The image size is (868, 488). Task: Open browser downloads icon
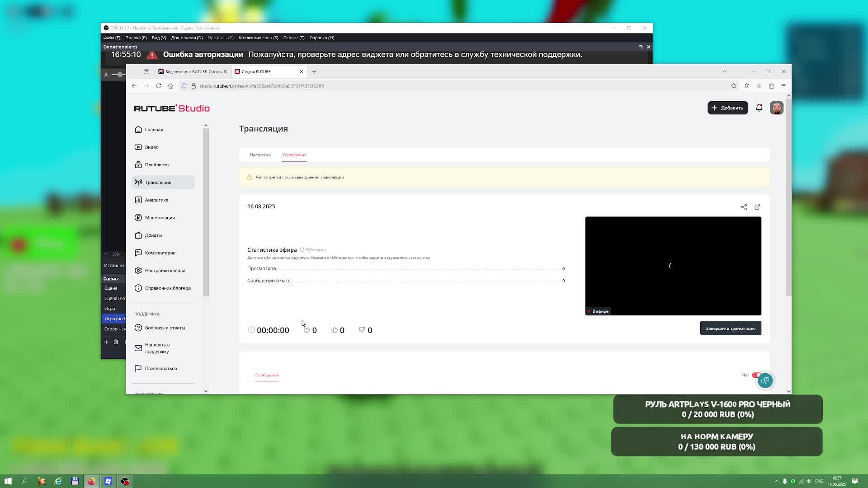(759, 86)
